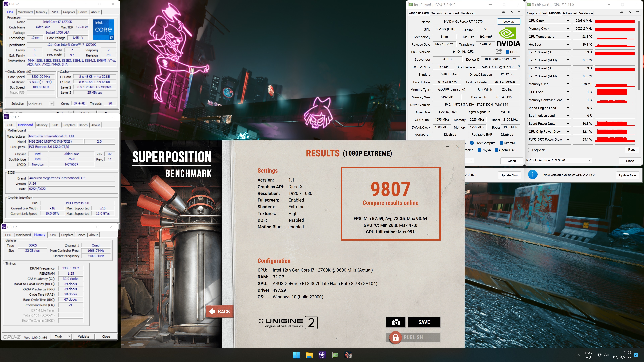Click the Lookup button in GPU-Z

click(x=508, y=21)
